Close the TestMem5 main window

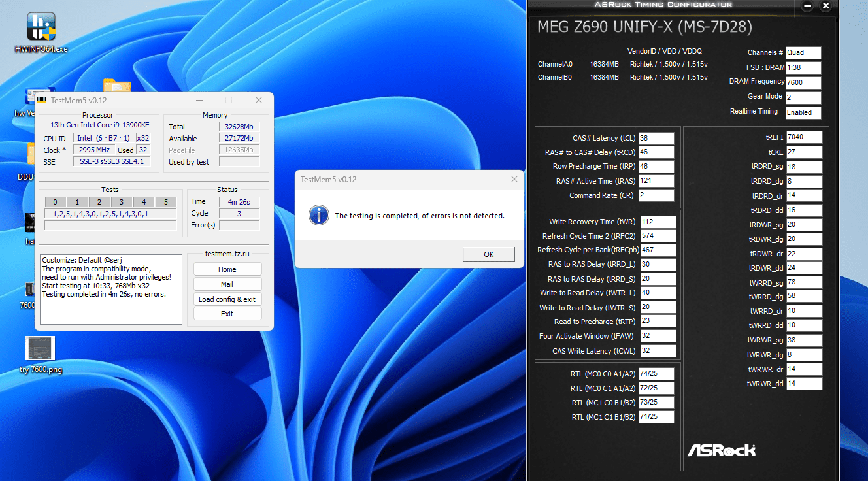point(259,100)
